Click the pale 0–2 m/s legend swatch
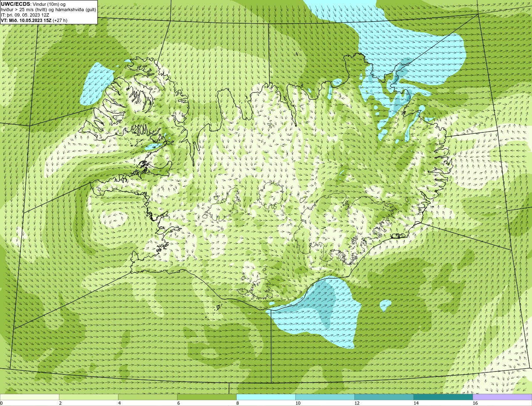Image resolution: width=532 pixels, height=406 pixels. tap(30, 397)
